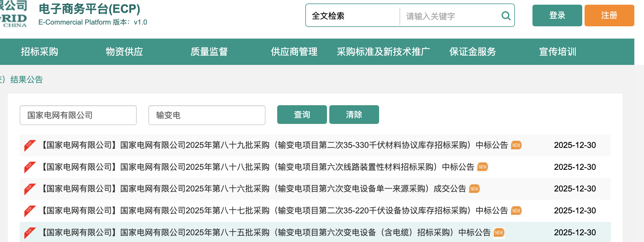Click the search magnifier icon

pos(506,15)
